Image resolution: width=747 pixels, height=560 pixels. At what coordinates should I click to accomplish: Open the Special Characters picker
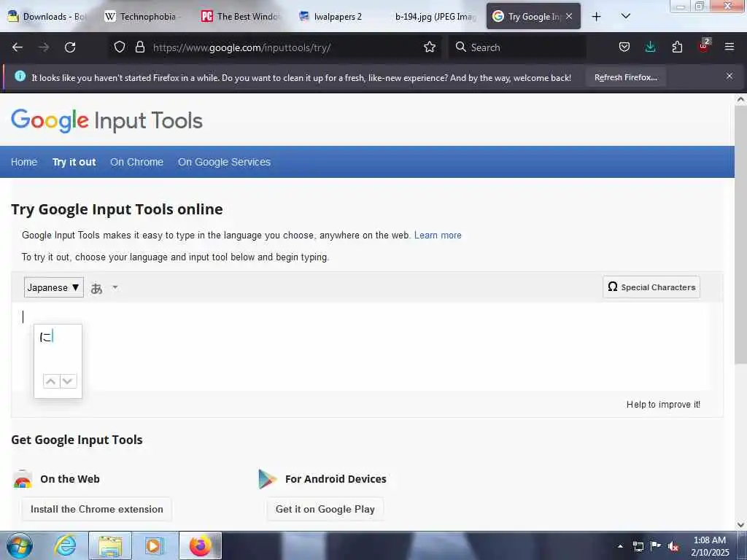(x=651, y=287)
